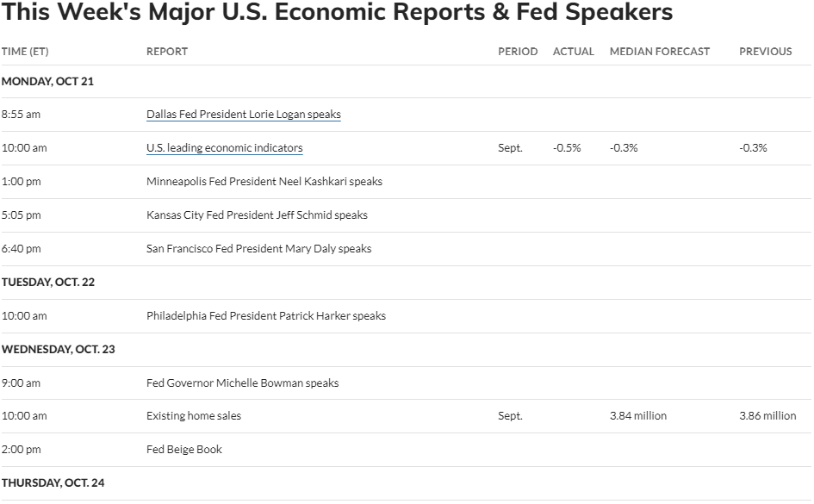The height and width of the screenshot is (504, 814).
Task: Click the Fed Beige Book entry
Action: [183, 450]
